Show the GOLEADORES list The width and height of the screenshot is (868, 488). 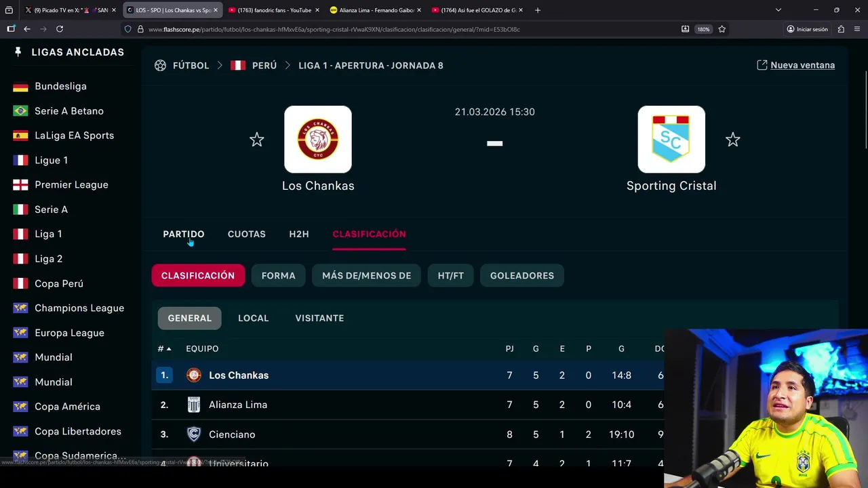522,276
